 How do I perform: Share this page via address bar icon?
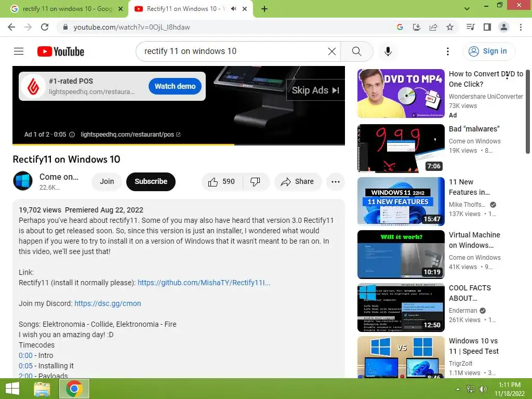tap(433, 27)
